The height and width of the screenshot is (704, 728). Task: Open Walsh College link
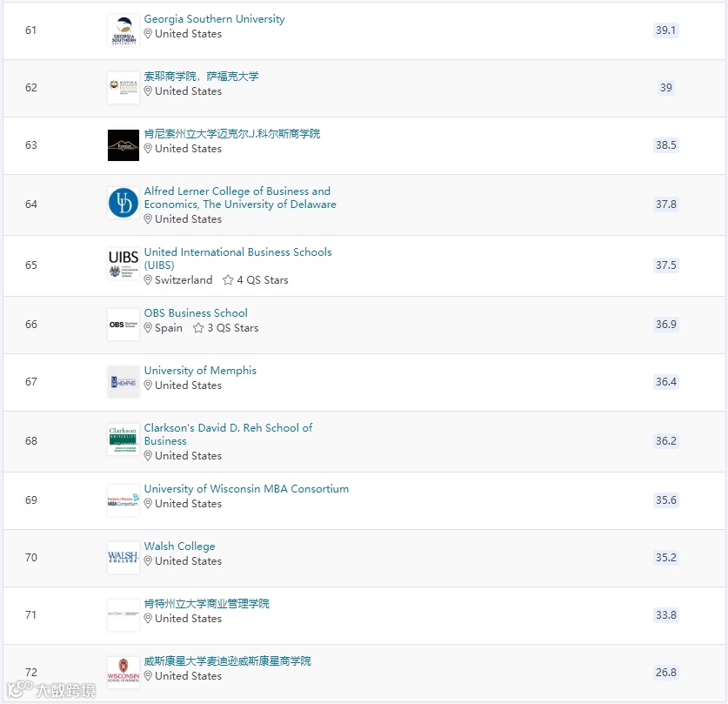179,546
